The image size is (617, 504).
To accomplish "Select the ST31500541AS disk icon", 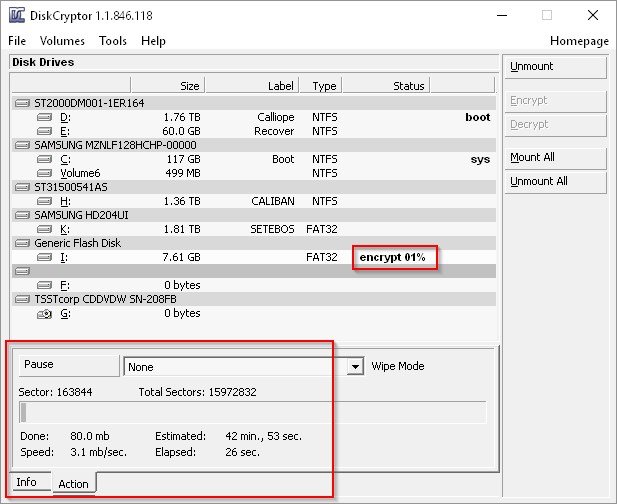I will click(x=22, y=187).
